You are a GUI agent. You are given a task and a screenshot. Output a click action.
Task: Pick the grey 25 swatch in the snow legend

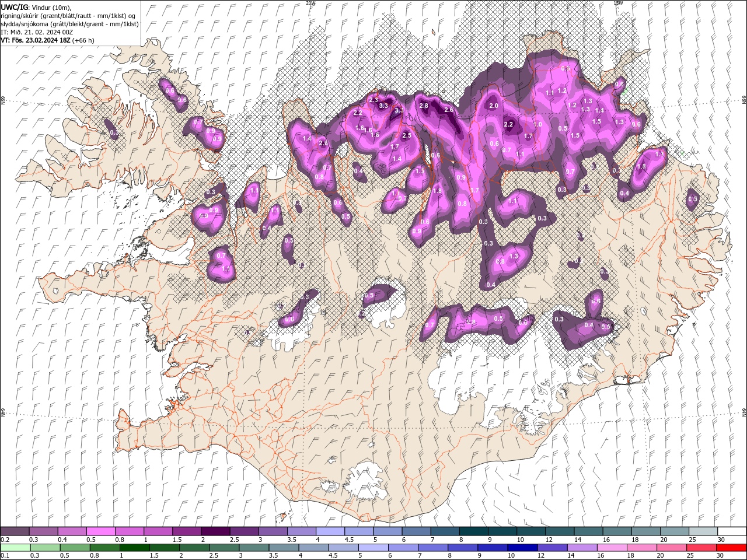click(703, 531)
